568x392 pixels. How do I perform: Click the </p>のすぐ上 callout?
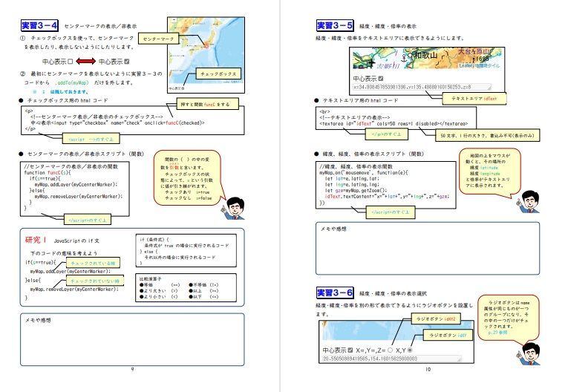(x=387, y=134)
